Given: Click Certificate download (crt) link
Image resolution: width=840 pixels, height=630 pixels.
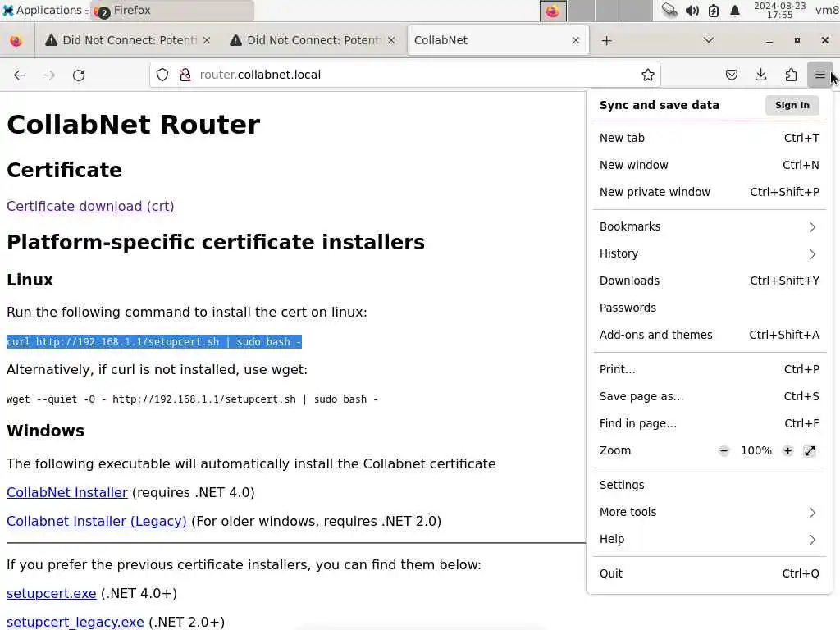Looking at the screenshot, I should click(90, 206).
